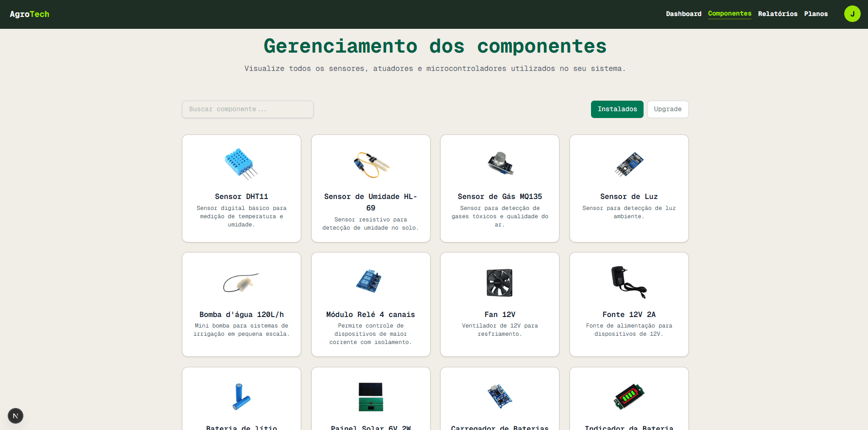Click the AgroTech logo
Viewport: 868px width, 430px height.
tap(29, 14)
